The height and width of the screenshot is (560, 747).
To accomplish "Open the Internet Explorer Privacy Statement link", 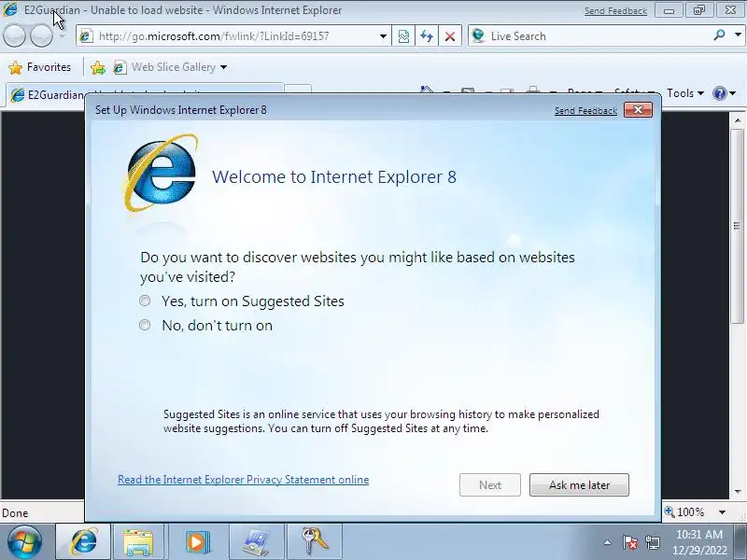I will (243, 480).
